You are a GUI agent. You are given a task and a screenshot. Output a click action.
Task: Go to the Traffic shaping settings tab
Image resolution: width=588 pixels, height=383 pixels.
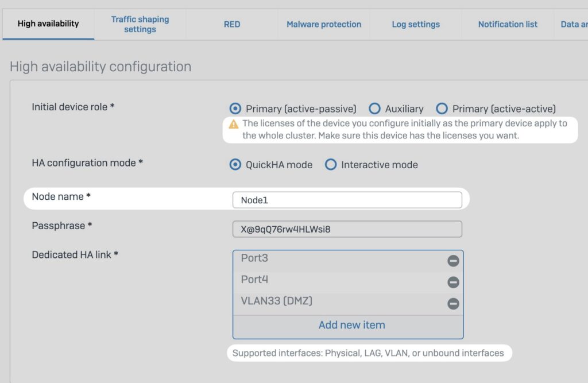click(x=140, y=24)
